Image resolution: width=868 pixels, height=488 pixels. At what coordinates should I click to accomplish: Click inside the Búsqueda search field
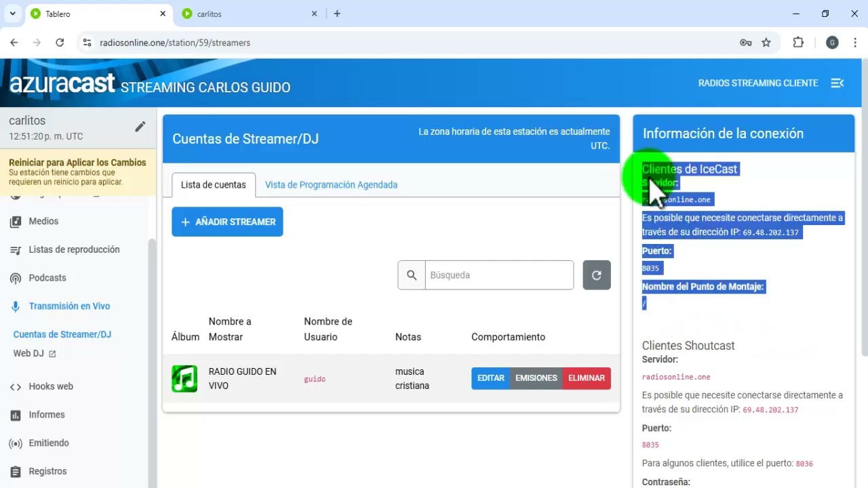tap(499, 275)
